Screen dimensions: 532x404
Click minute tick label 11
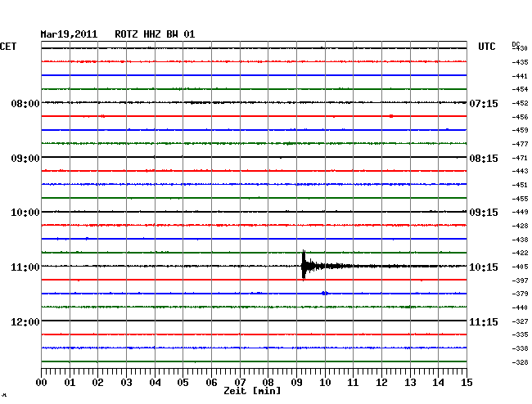353,383
